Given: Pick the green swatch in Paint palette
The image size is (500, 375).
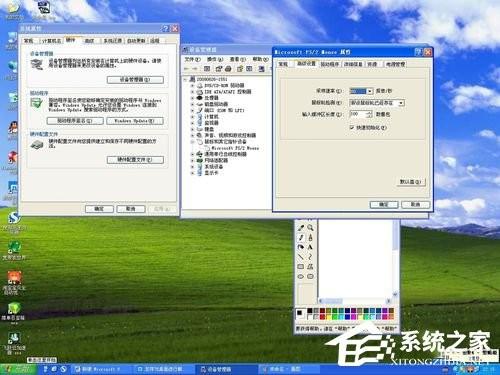Looking at the screenshot, I should (x=335, y=317).
